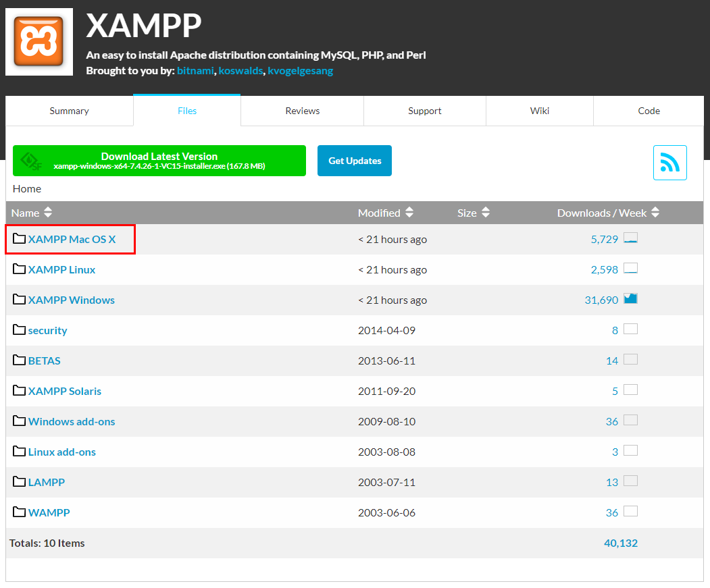Viewport: 710px width, 588px height.
Task: Click the XAMPP logo icon
Action: tap(39, 42)
